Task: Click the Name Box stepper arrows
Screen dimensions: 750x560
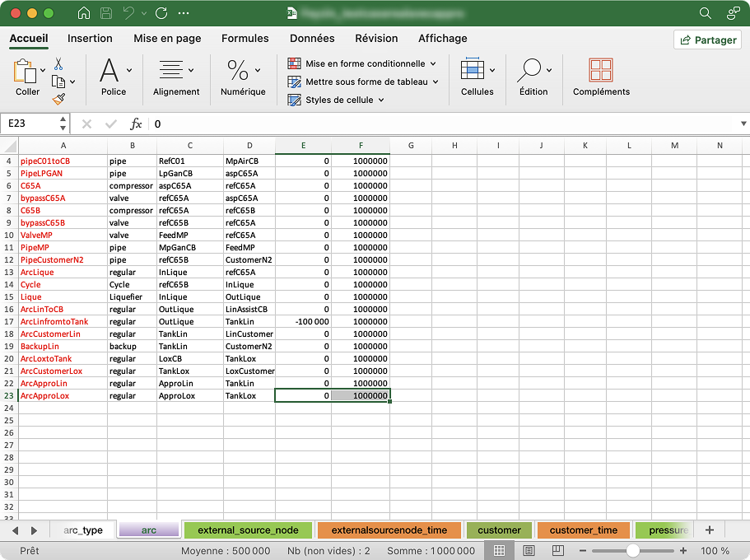Action: point(63,124)
